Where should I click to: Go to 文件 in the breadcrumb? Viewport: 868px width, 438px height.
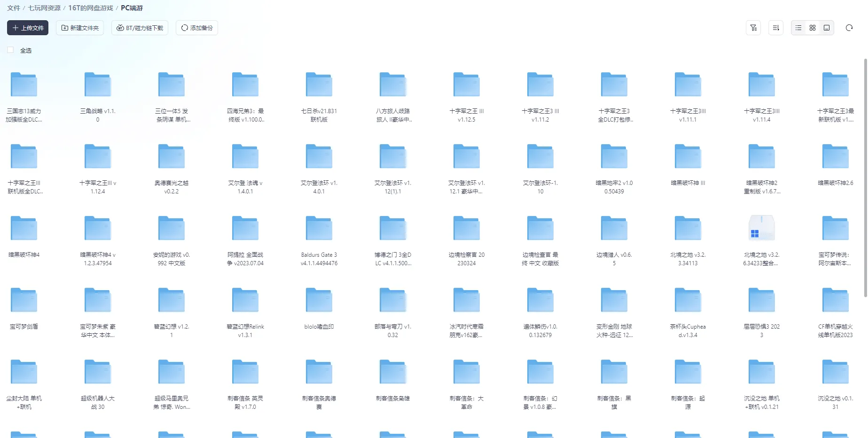click(x=14, y=8)
